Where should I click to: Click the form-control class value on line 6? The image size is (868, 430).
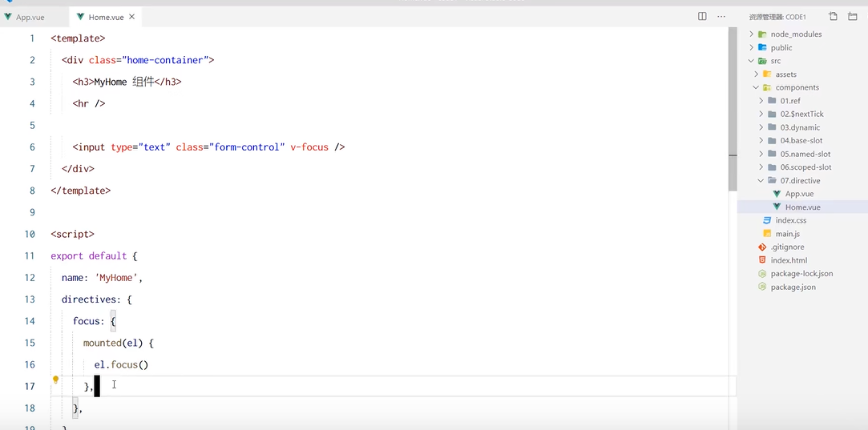click(x=246, y=147)
